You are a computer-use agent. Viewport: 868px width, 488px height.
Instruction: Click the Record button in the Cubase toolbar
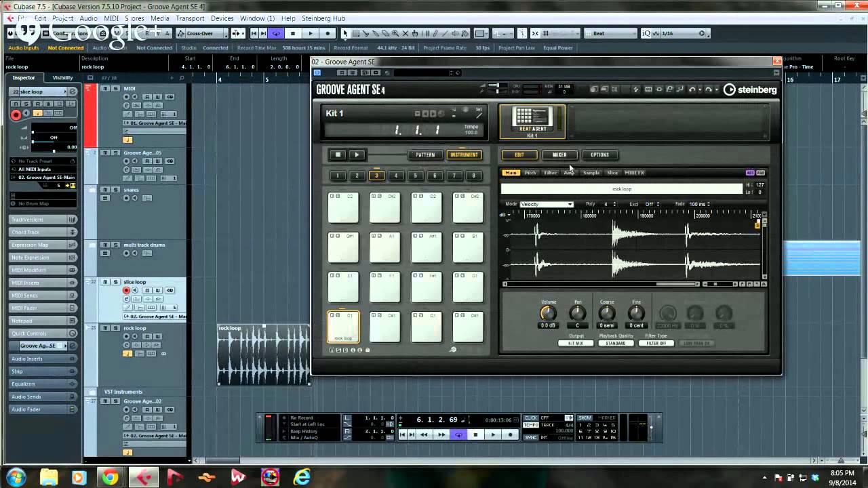[x=328, y=33]
